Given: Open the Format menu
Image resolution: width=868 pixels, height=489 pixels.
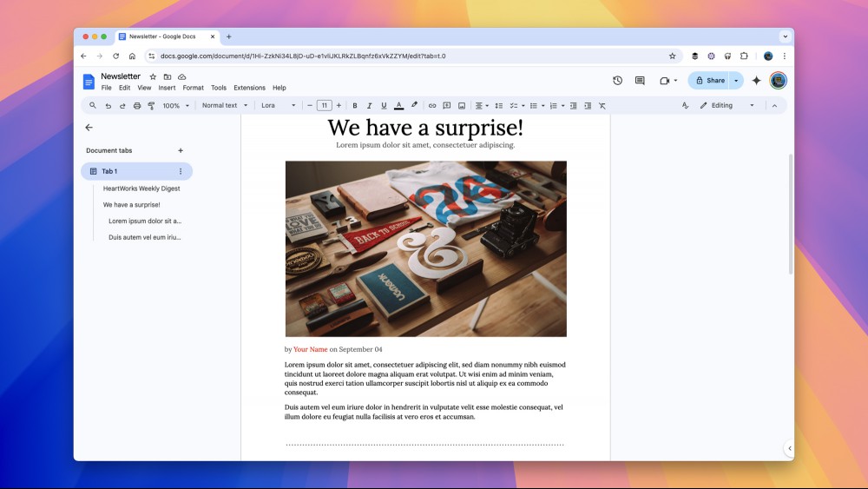Looking at the screenshot, I should pyautogui.click(x=194, y=88).
